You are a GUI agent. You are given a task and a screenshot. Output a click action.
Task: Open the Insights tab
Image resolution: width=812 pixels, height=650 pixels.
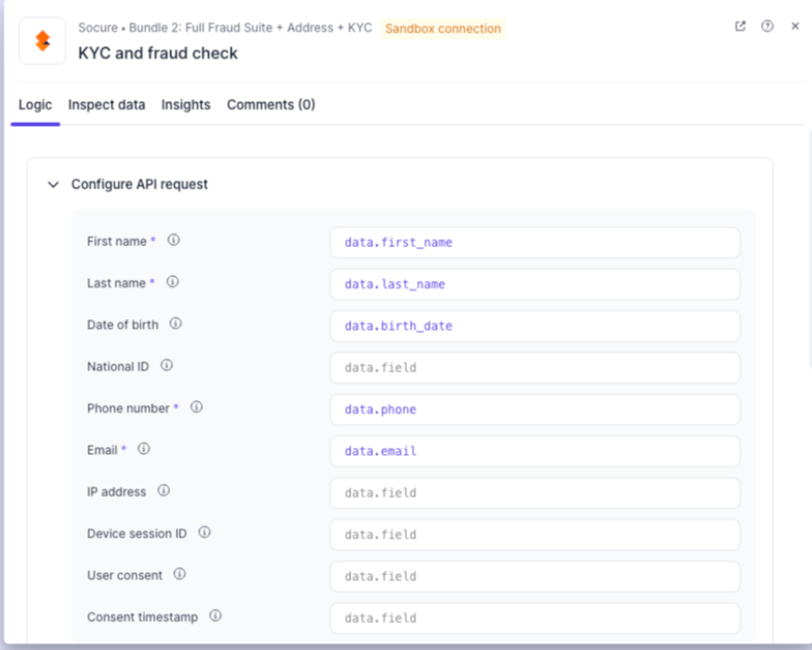[186, 105]
